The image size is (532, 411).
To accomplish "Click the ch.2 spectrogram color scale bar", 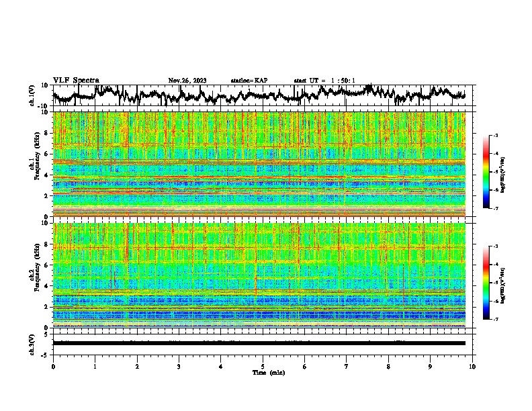I will tap(486, 283).
